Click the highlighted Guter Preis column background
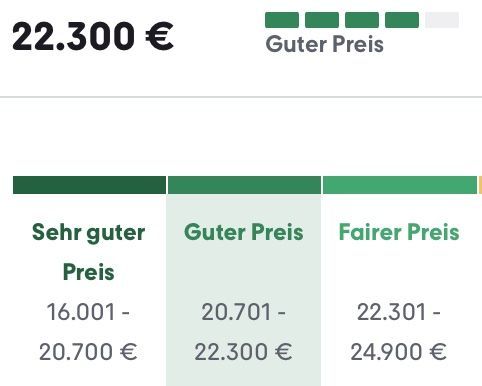 point(244,290)
